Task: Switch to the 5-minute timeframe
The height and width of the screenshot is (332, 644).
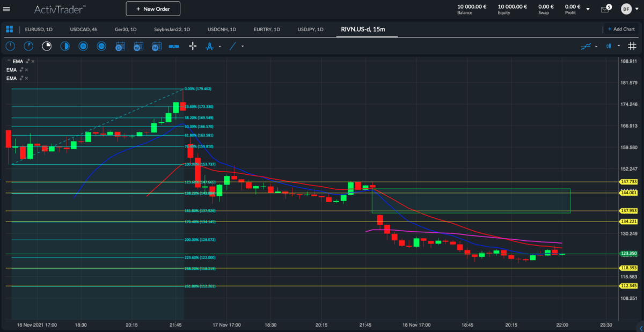Action: pyautogui.click(x=28, y=47)
